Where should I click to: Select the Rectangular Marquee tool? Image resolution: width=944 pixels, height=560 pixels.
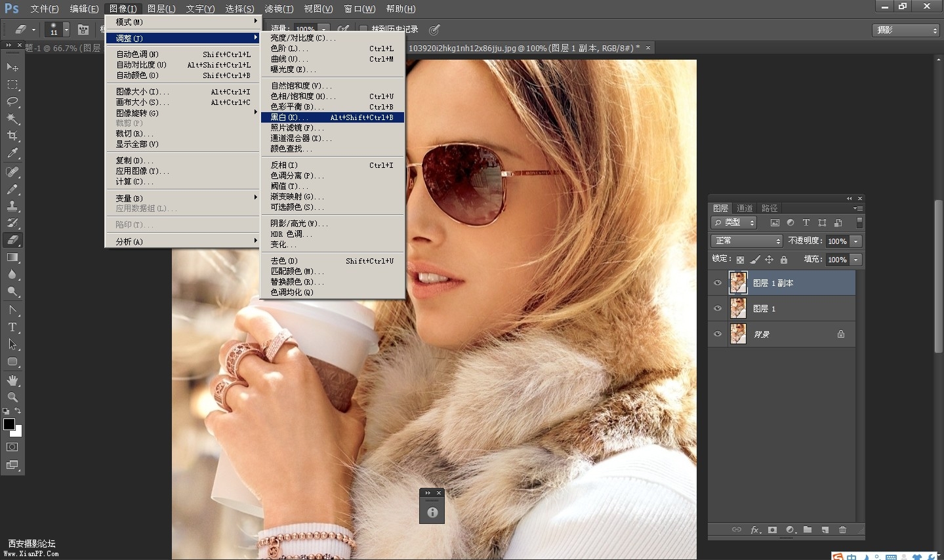pos(12,84)
